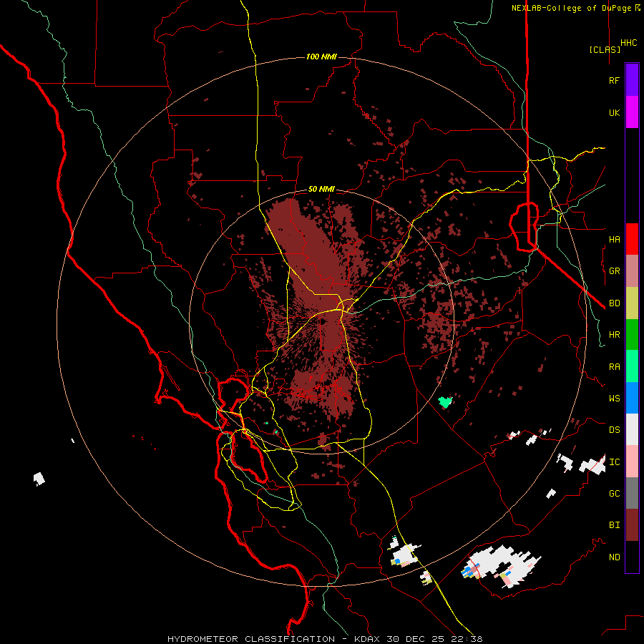The image size is (644, 644).
Task: Click the WS blue legend swatch
Action: click(632, 398)
